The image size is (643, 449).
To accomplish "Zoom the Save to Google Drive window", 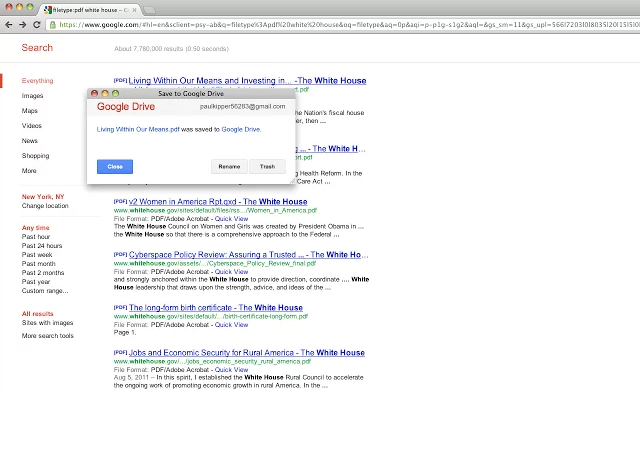I will 116,93.
